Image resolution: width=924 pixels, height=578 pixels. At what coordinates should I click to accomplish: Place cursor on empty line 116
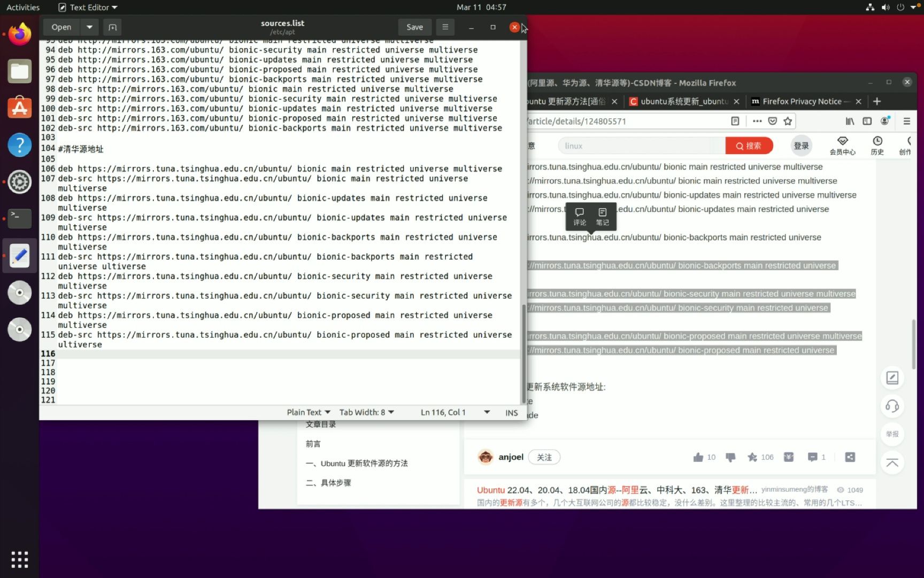click(x=288, y=354)
